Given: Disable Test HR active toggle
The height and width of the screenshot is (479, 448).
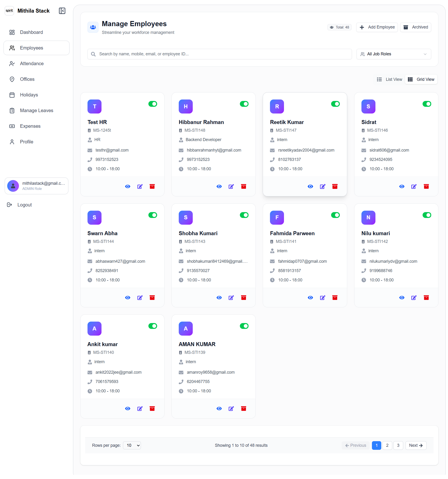Looking at the screenshot, I should tap(153, 104).
